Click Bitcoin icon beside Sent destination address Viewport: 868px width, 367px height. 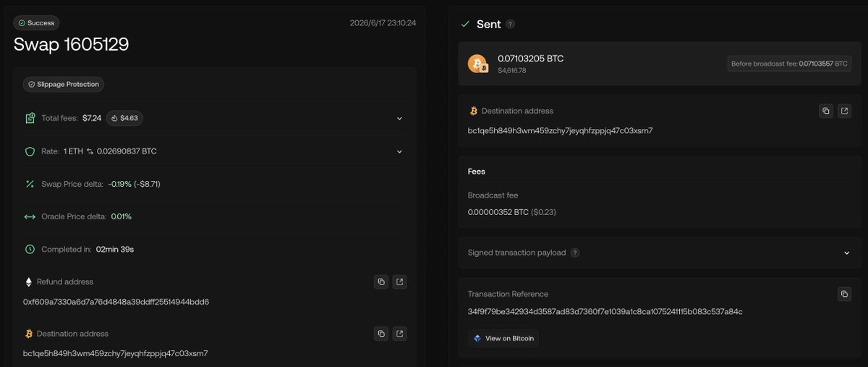click(474, 111)
